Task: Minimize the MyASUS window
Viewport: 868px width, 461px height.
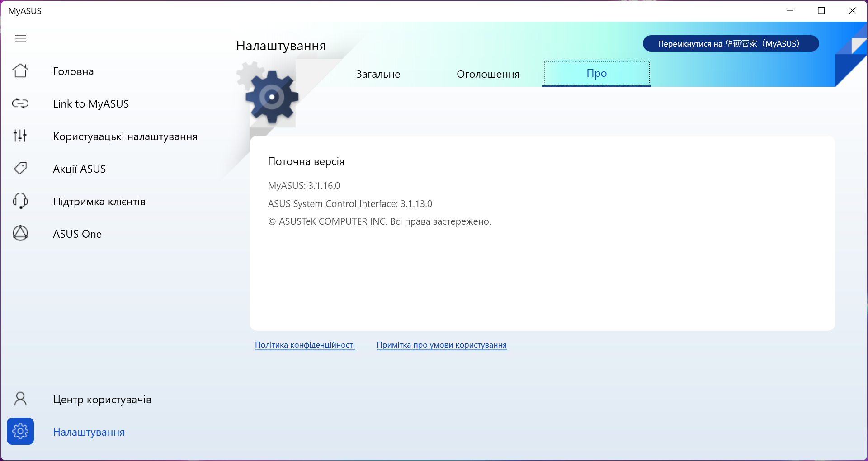Action: click(x=790, y=11)
